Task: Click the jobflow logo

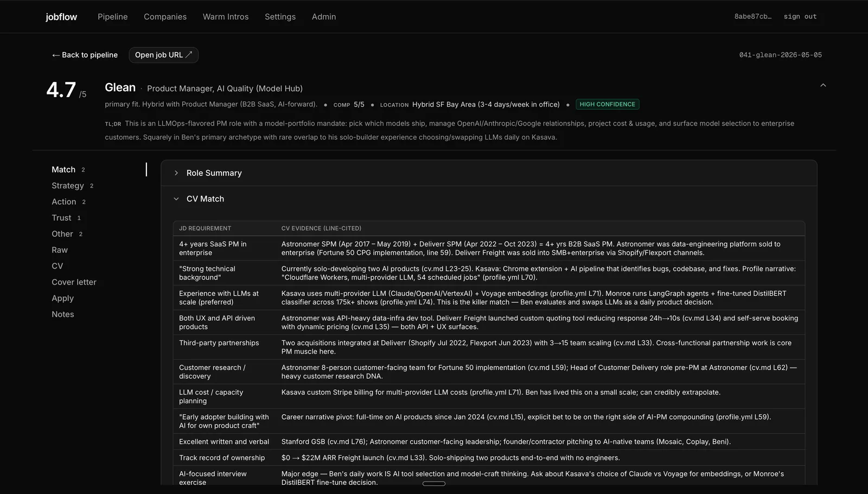Action: 61,17
